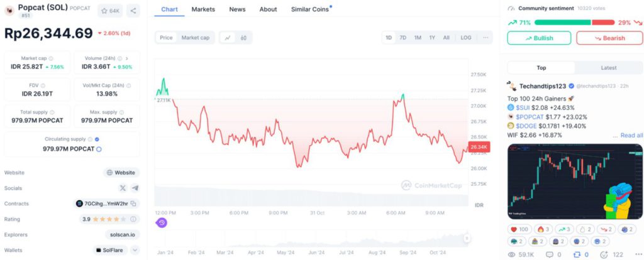Image resolution: width=644 pixels, height=260 pixels.
Task: Add Popcat to watchlist with star button
Action: [110, 11]
